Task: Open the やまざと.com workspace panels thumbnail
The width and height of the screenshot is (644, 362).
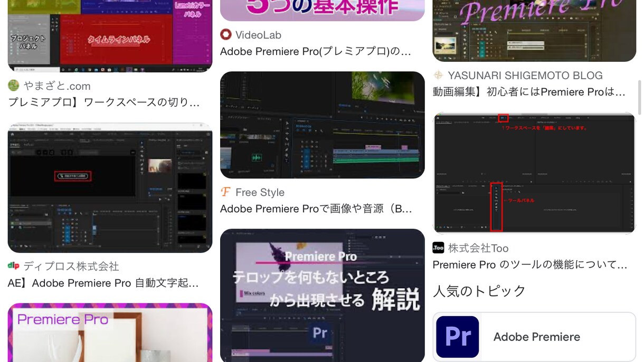Action: tap(110, 36)
